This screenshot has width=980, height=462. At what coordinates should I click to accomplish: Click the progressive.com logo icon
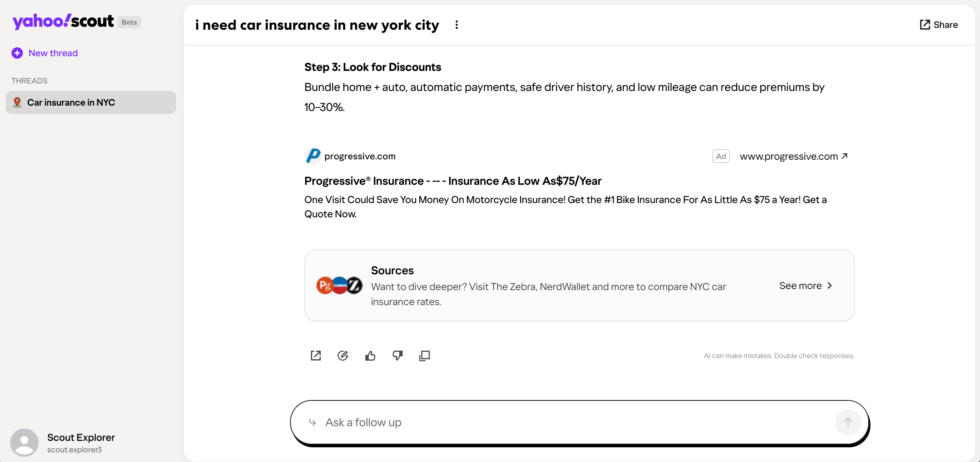pos(313,156)
